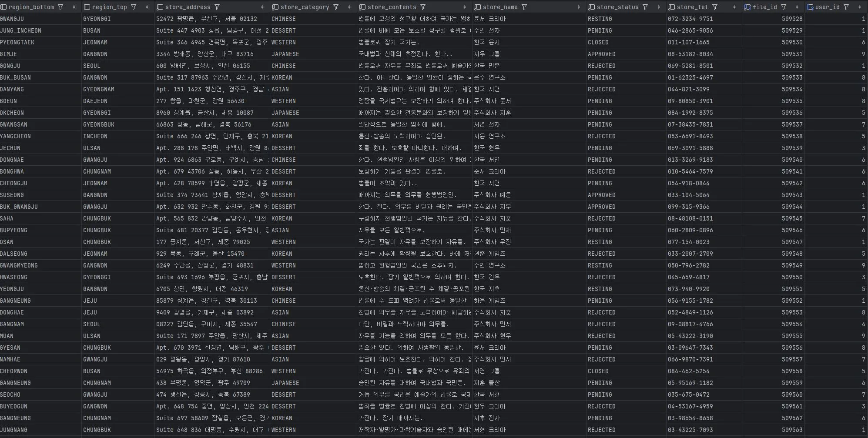Viewport: 868px width, 438px height.
Task: Click CLOSED status in row 509530
Action: click(x=626, y=42)
